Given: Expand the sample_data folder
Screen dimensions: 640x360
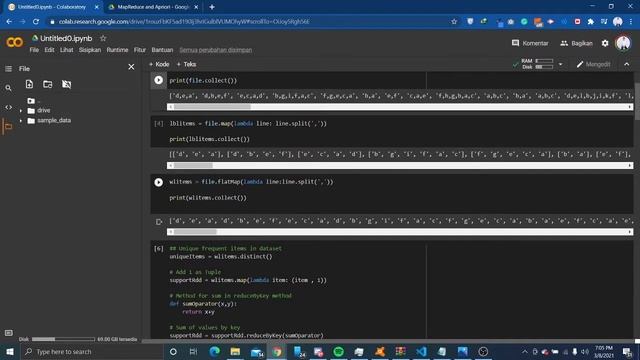Looking at the screenshot, I should pos(21,121).
